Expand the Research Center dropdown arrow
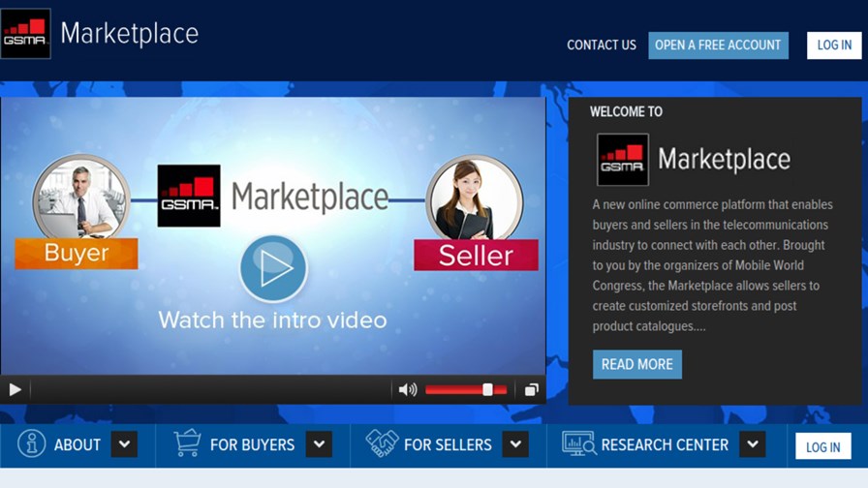This screenshot has width=868, height=488. click(x=753, y=444)
